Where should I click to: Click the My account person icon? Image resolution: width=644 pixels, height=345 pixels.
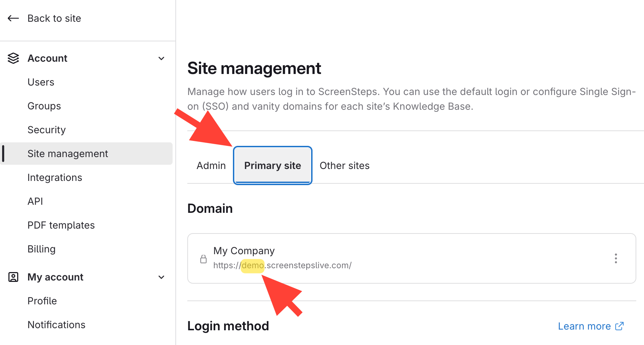pyautogui.click(x=13, y=277)
